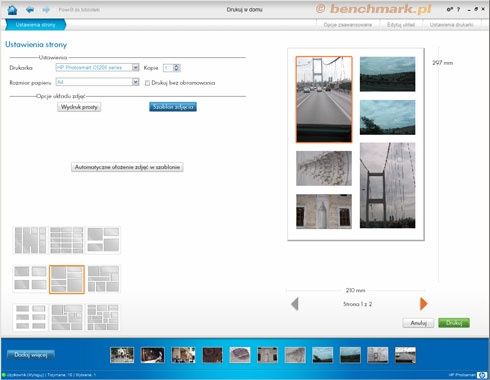This screenshot has width=490, height=380.
Task: Select the ninth filmstrip thumbnail, dark landscape
Action: click(350, 355)
